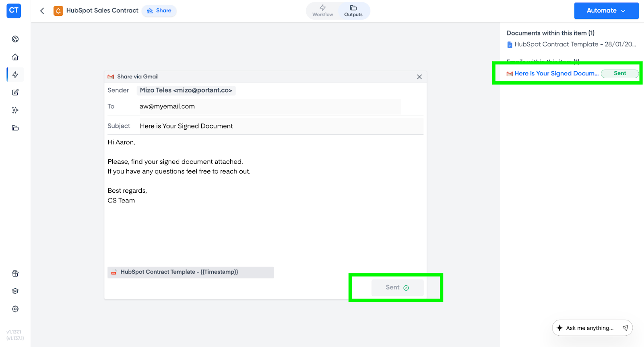Select the lightning bolt workflows icon
Image resolution: width=644 pixels, height=347 pixels.
pos(15,74)
